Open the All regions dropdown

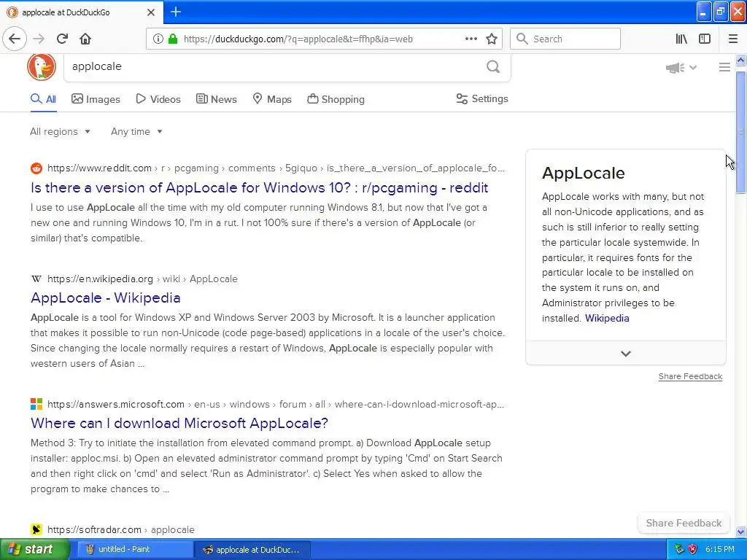tap(60, 131)
